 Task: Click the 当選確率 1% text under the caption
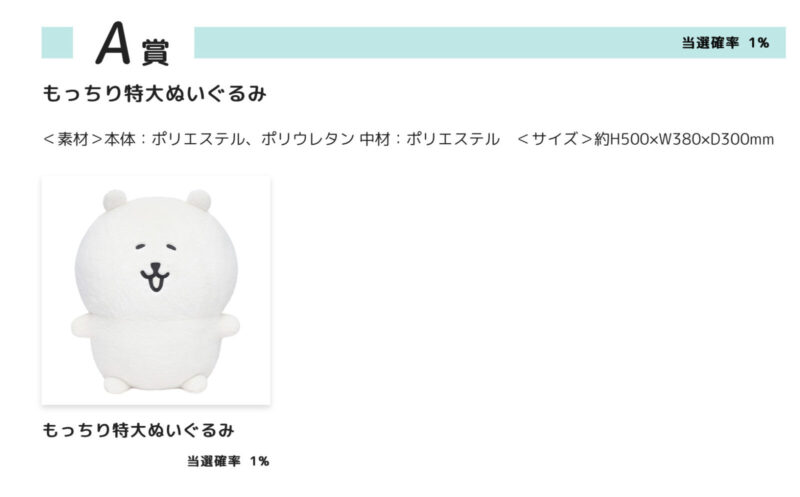(x=227, y=461)
